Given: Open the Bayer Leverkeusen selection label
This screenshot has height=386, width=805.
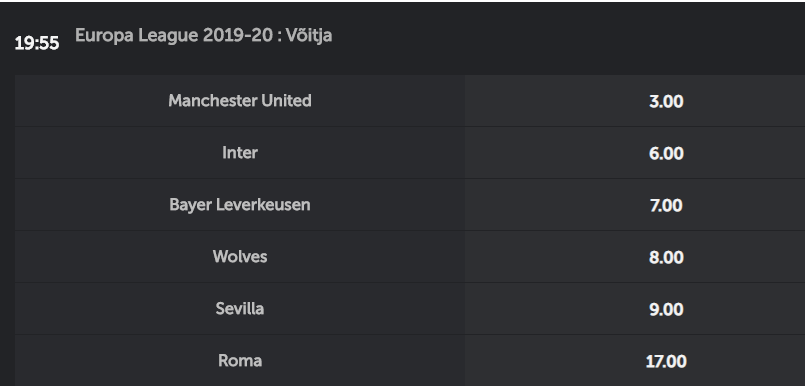Looking at the screenshot, I should (240, 204).
